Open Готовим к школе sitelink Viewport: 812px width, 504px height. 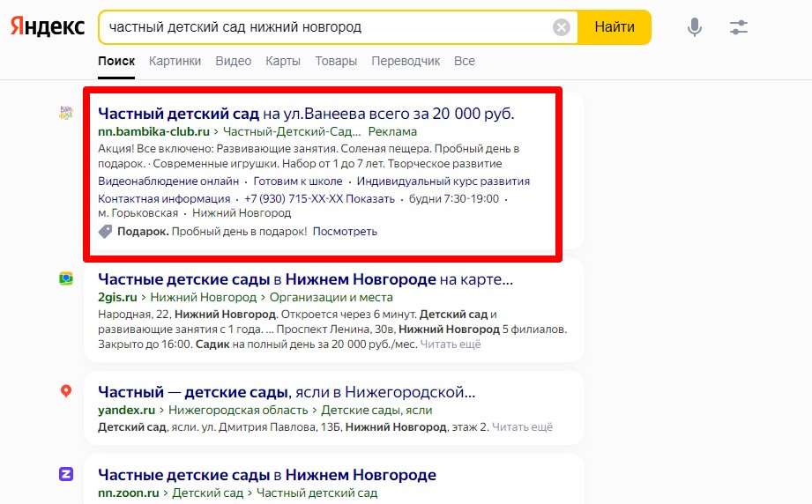pos(298,182)
